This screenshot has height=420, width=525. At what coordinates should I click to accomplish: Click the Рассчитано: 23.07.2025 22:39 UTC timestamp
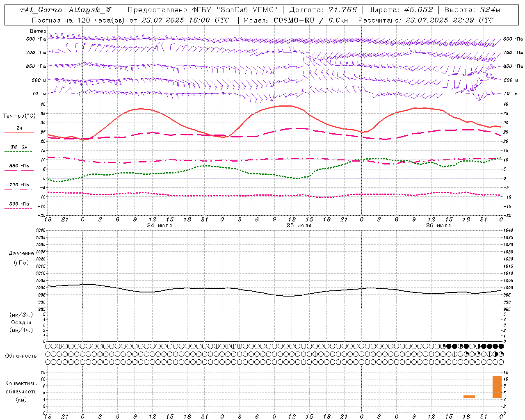point(426,20)
